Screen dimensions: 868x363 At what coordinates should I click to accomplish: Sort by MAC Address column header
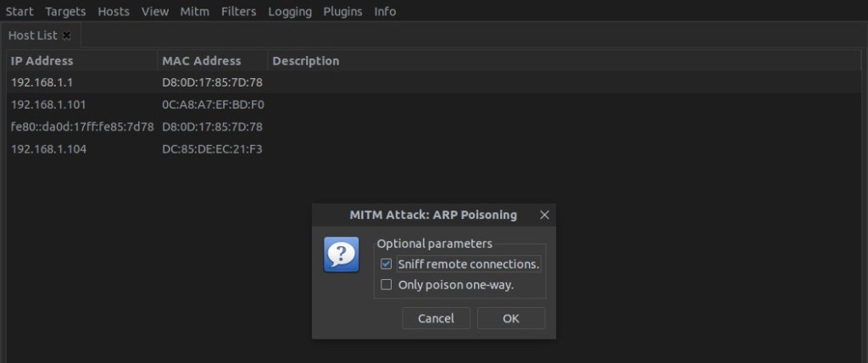click(x=202, y=61)
